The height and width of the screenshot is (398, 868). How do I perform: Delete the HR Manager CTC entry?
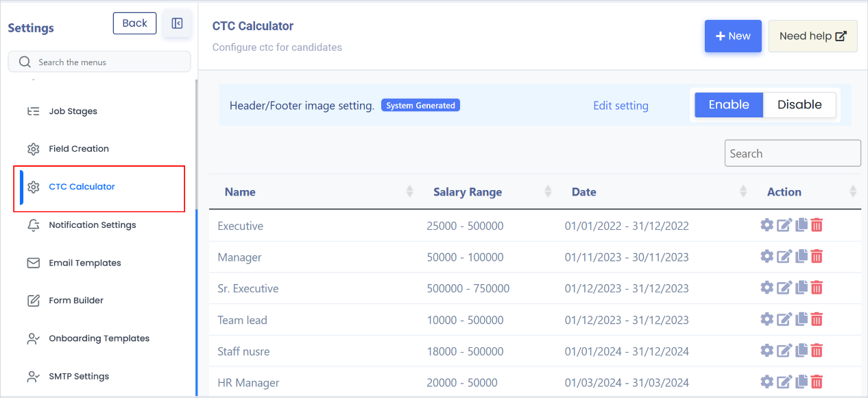(x=817, y=382)
